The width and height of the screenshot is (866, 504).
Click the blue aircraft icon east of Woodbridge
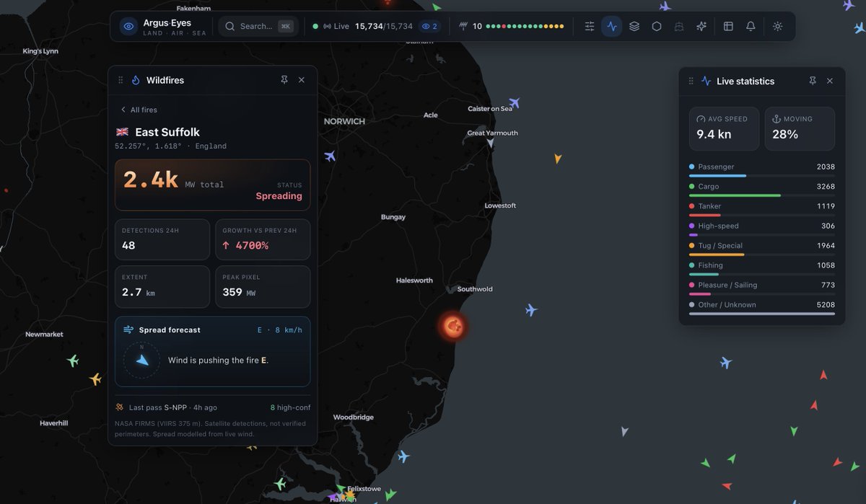click(x=403, y=456)
